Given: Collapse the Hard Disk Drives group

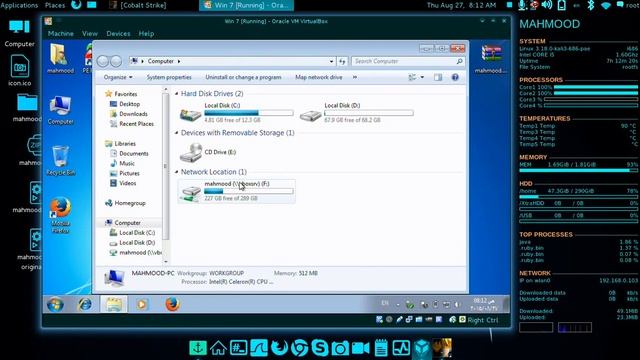Looking at the screenshot, I should [177, 93].
